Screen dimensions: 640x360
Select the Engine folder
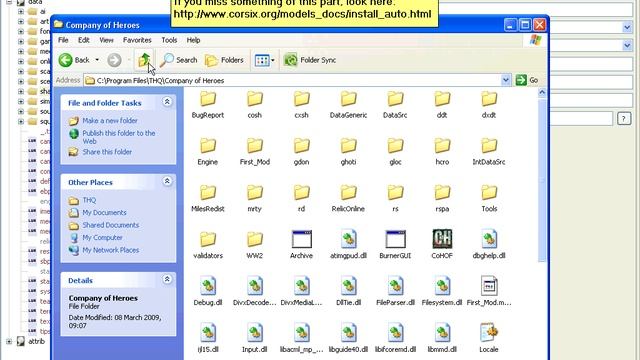[208, 152]
